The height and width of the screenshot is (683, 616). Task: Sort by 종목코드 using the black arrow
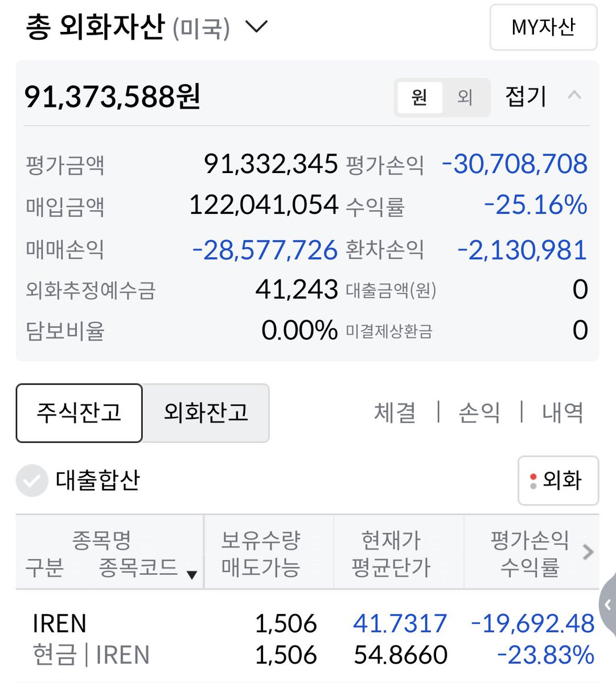click(x=192, y=575)
